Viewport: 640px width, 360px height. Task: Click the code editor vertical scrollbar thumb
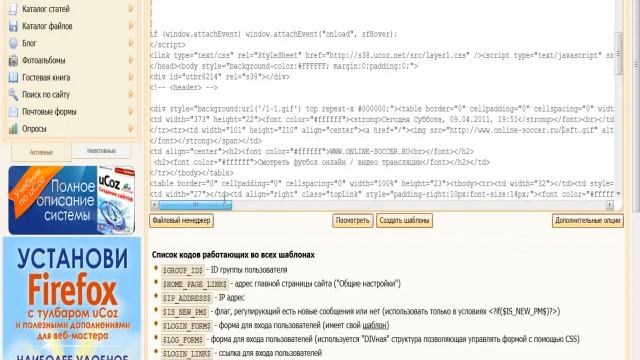[618, 54]
